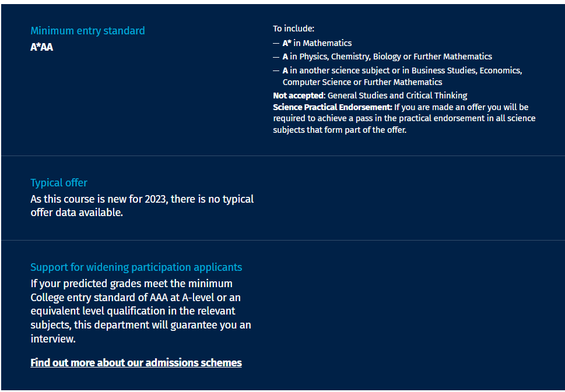Click the 'subjects that form part of the offer' line
The height and width of the screenshot is (392, 565).
point(339,130)
